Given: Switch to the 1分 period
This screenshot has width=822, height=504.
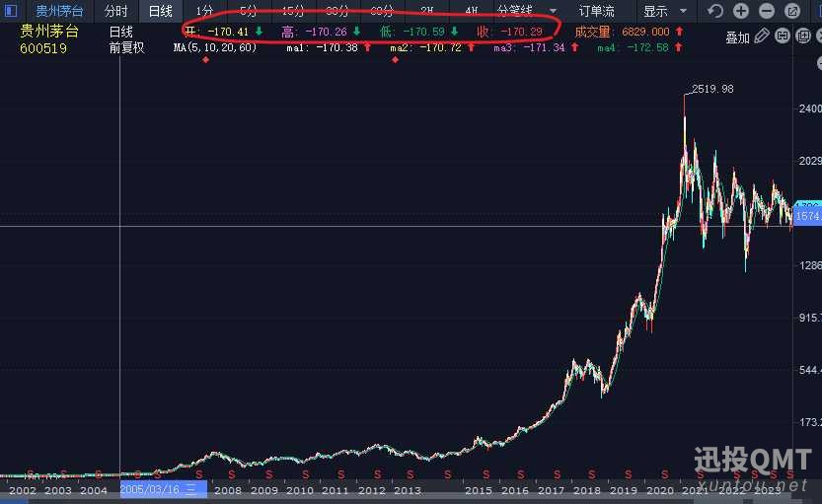Looking at the screenshot, I should 204,11.
